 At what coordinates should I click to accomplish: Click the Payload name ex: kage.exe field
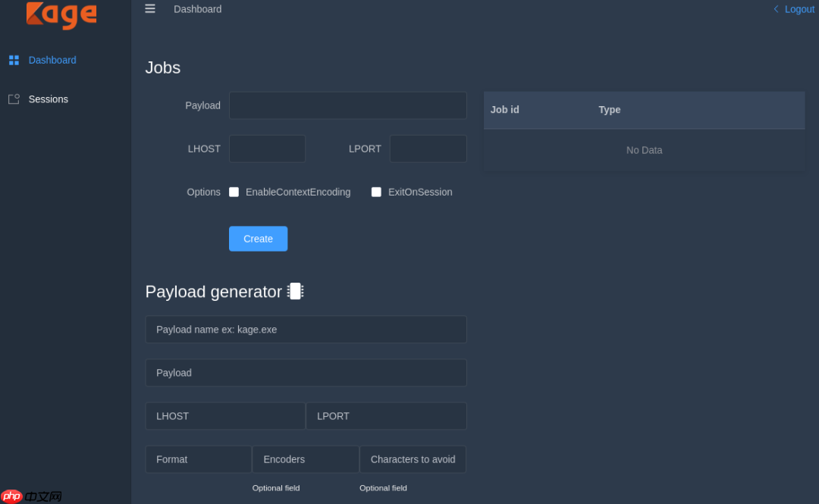tap(306, 330)
